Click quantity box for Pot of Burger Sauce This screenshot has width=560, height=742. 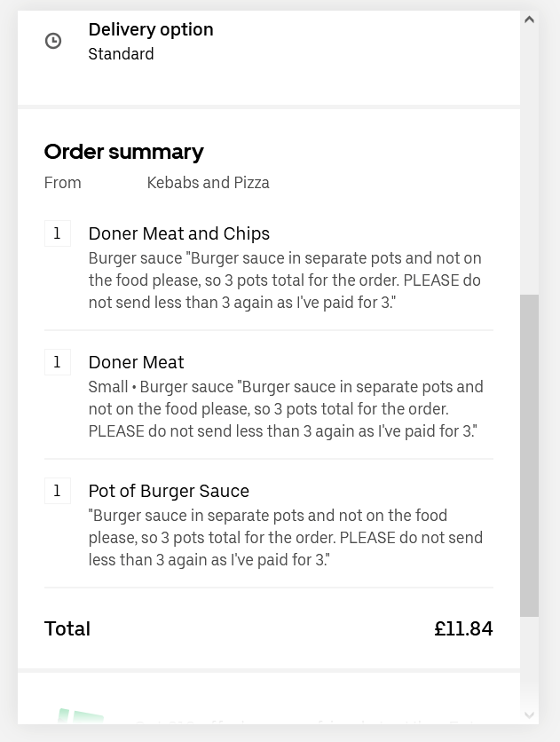point(57,491)
